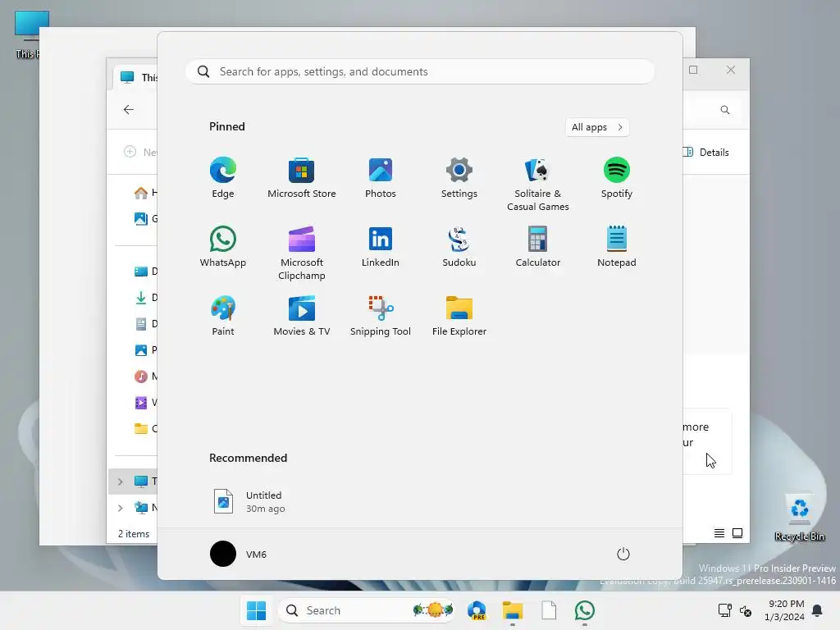Select the This PC tab in Explorer

click(137, 78)
